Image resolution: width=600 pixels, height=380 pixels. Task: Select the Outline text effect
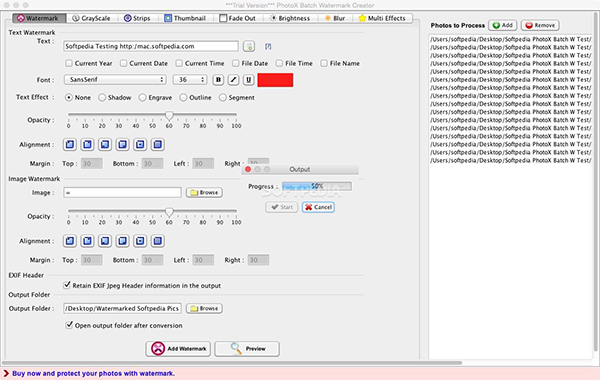tap(183, 98)
